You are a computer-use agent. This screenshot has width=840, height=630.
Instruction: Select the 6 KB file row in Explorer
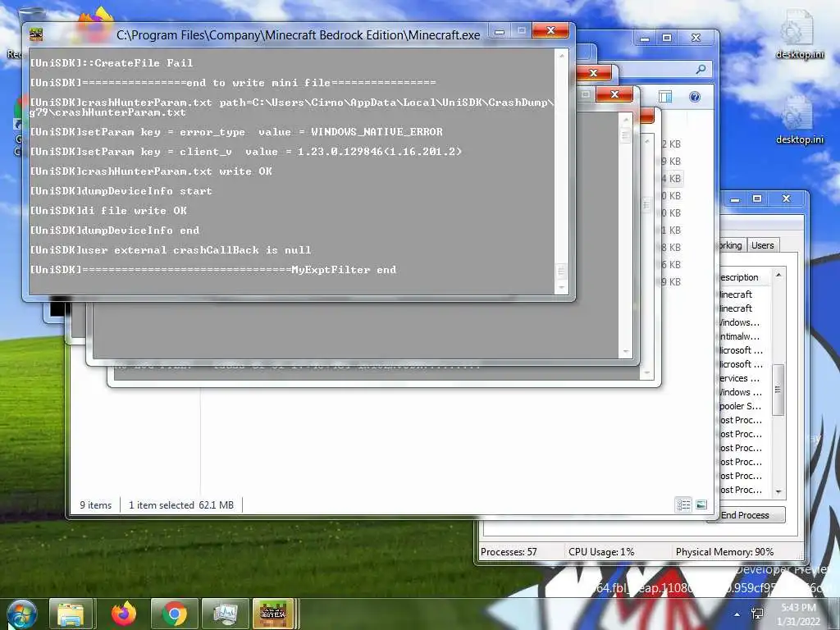click(672, 265)
